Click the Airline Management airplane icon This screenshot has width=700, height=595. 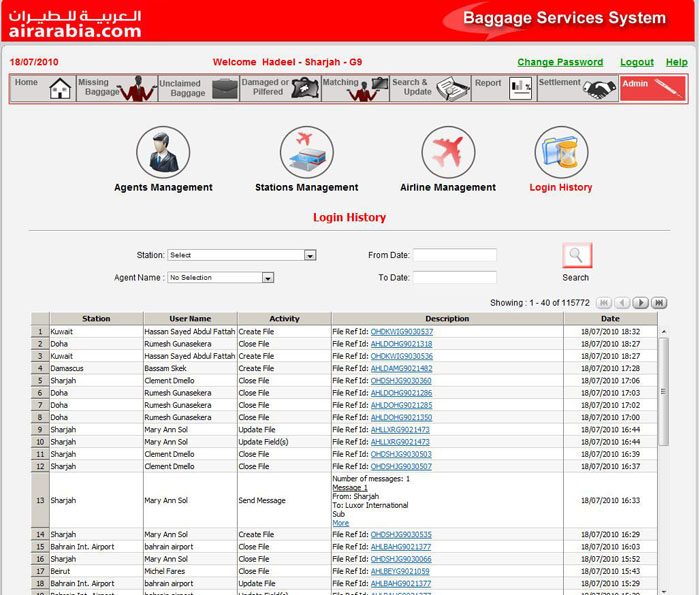click(x=448, y=153)
